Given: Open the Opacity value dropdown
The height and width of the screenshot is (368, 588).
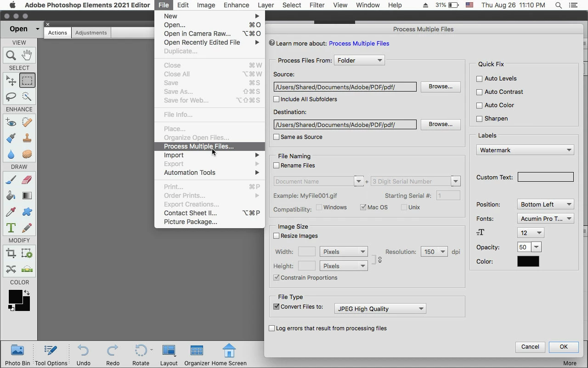Looking at the screenshot, I should [x=536, y=247].
